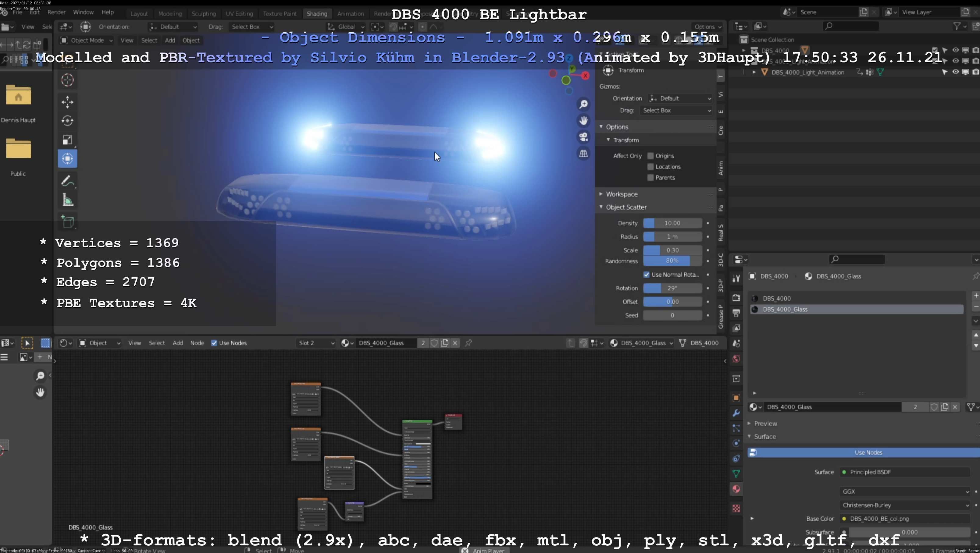Image resolution: width=980 pixels, height=553 pixels.
Task: Open the GGX distribution dropdown
Action: point(905,491)
